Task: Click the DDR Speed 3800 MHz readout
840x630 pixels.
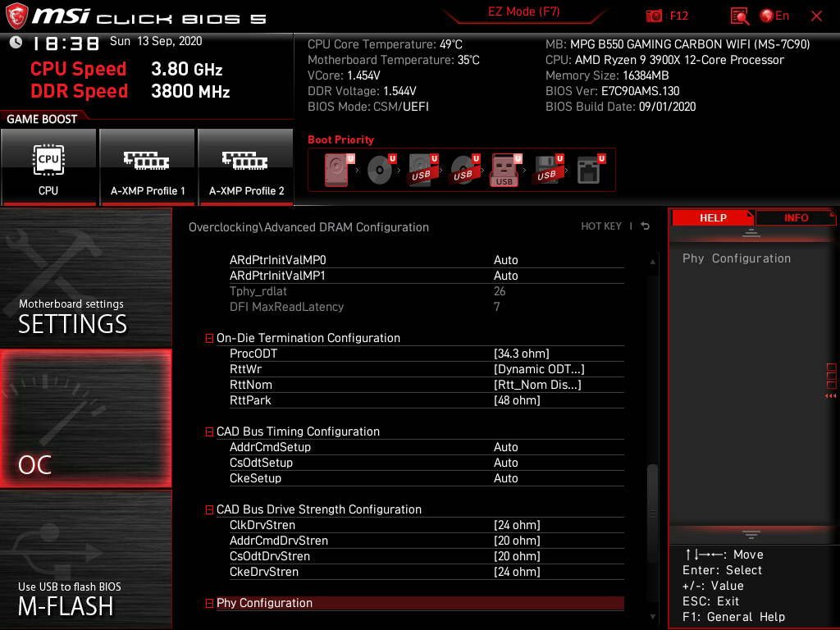Action: coord(130,91)
